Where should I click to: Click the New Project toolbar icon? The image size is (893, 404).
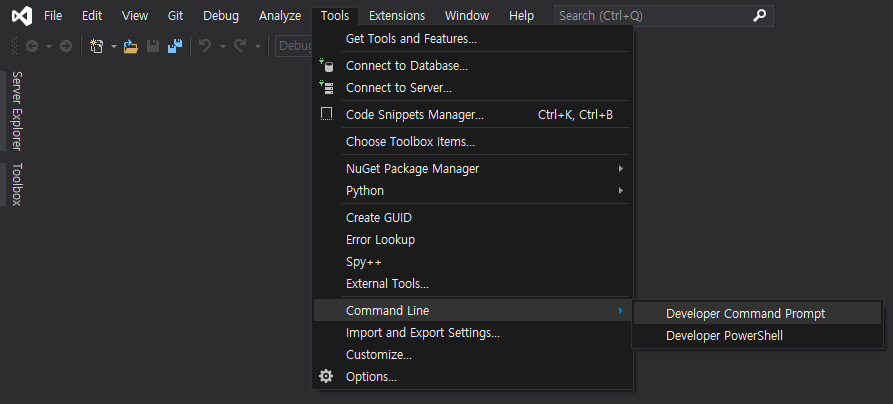[97, 46]
